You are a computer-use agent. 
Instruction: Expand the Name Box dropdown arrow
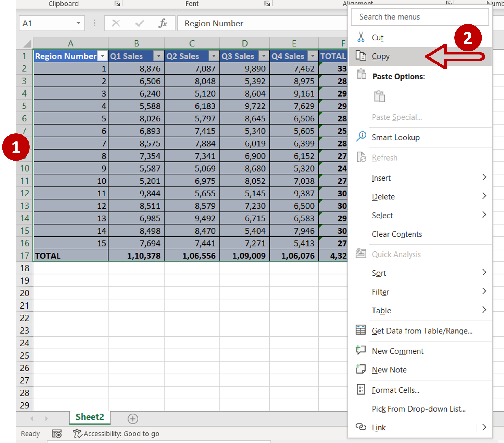tap(78, 23)
